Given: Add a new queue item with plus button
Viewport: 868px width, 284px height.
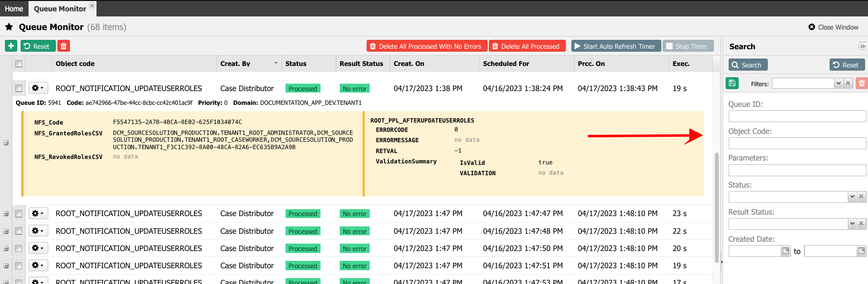Looking at the screenshot, I should tap(11, 46).
